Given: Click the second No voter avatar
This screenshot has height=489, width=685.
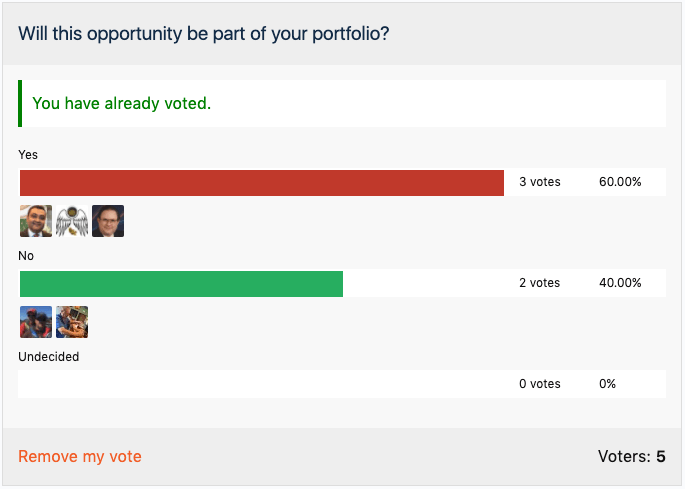Looking at the screenshot, I should 72,322.
